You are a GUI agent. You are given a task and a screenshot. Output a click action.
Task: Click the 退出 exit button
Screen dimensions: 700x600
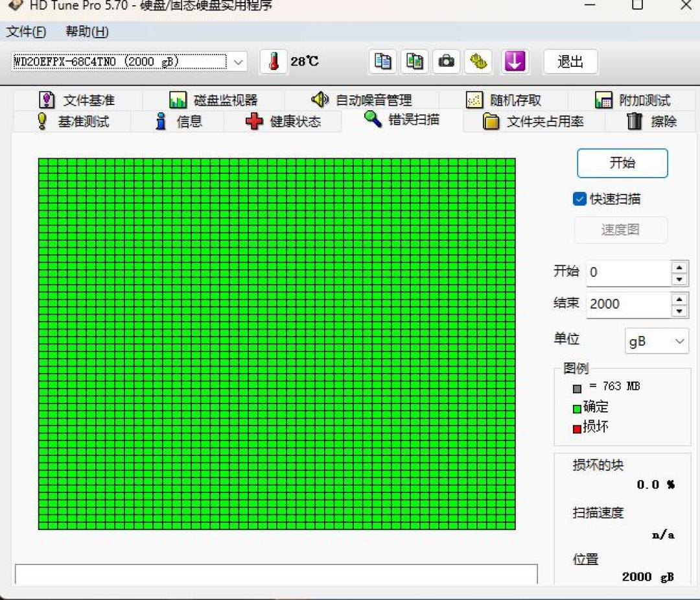click(x=570, y=62)
